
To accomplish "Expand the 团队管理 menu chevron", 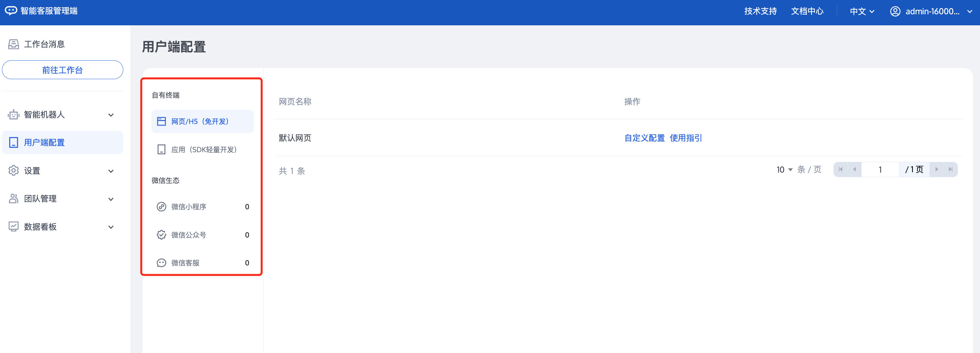I will (111, 199).
